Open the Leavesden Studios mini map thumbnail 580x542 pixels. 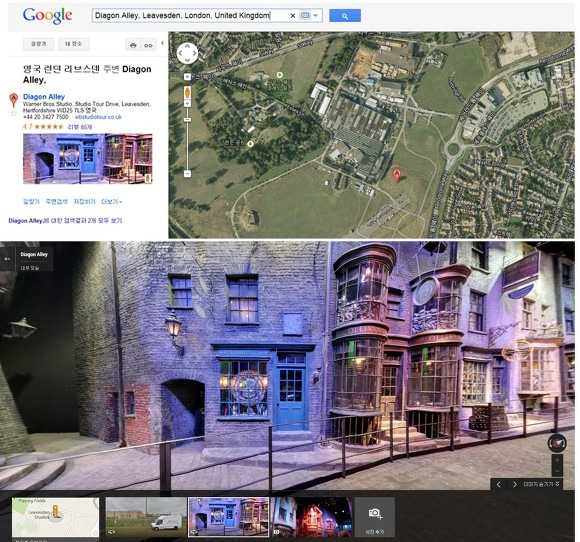[55, 517]
